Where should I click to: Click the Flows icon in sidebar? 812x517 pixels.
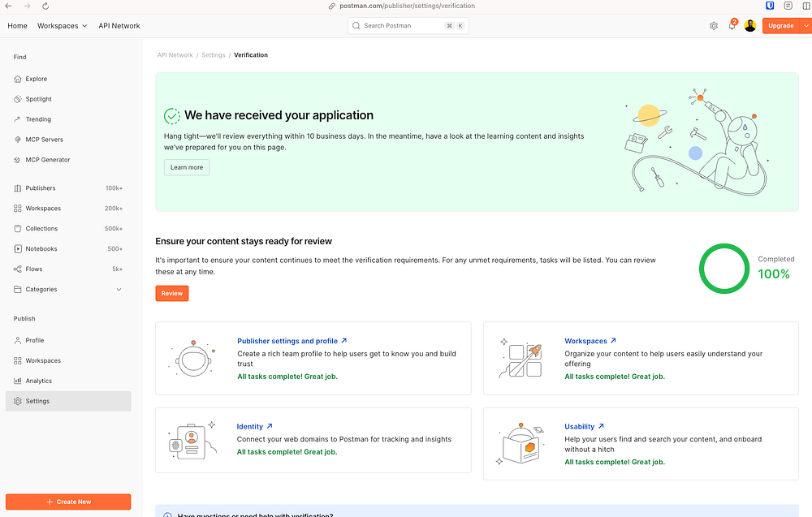coord(18,269)
